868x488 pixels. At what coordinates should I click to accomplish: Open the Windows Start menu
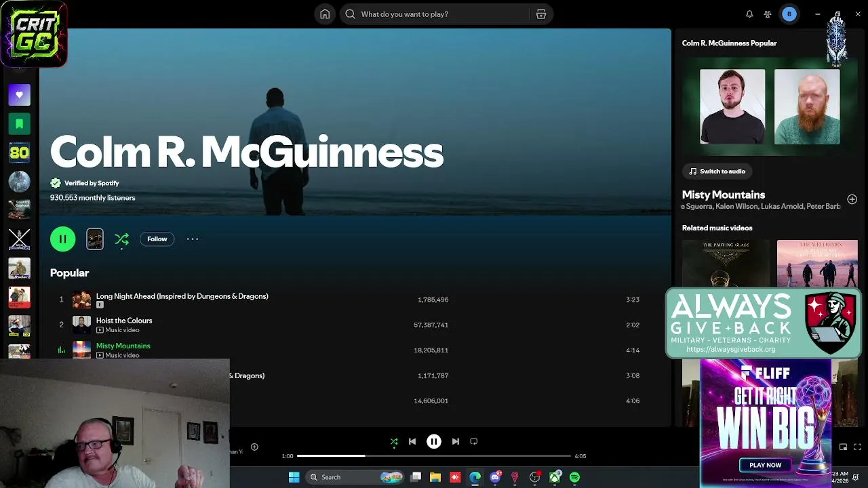pyautogui.click(x=294, y=477)
